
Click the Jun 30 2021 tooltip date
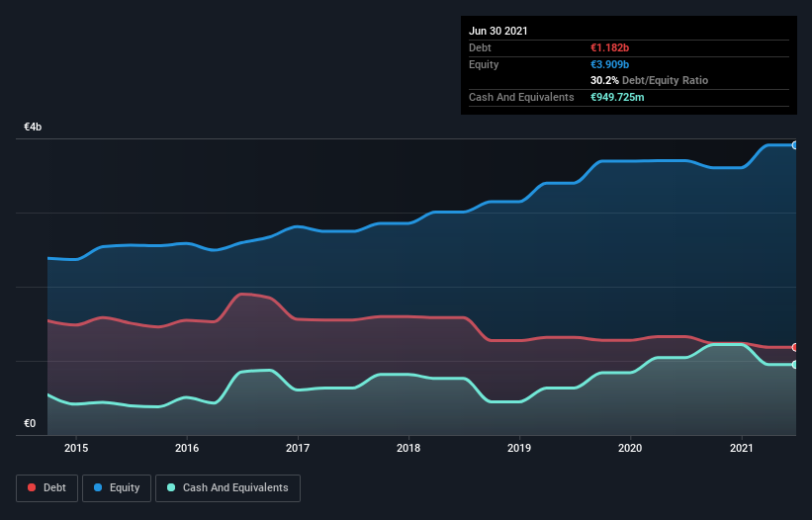pyautogui.click(x=498, y=31)
